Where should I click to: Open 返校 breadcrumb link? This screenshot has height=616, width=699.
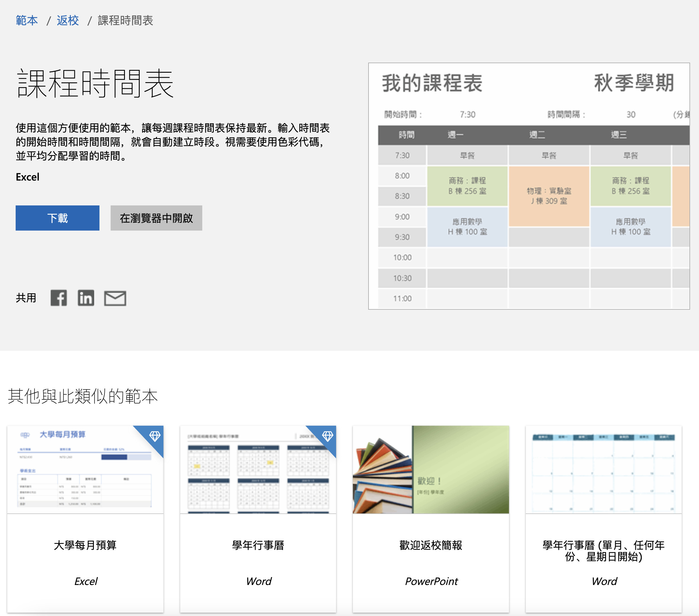[68, 20]
